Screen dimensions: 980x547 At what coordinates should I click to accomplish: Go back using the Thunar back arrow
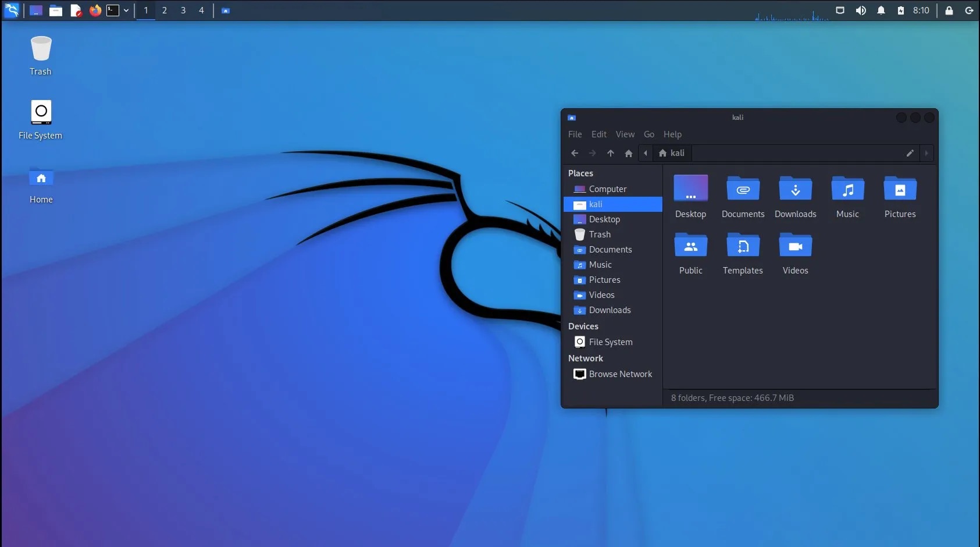[x=575, y=153]
